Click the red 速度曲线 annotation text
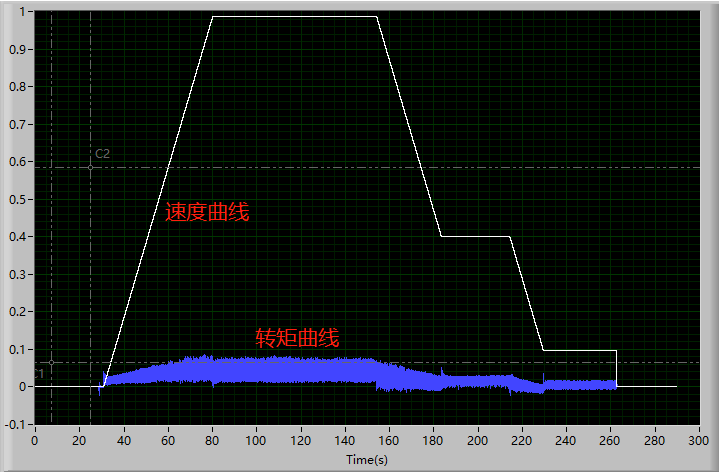This screenshot has width=719, height=472. (207, 212)
